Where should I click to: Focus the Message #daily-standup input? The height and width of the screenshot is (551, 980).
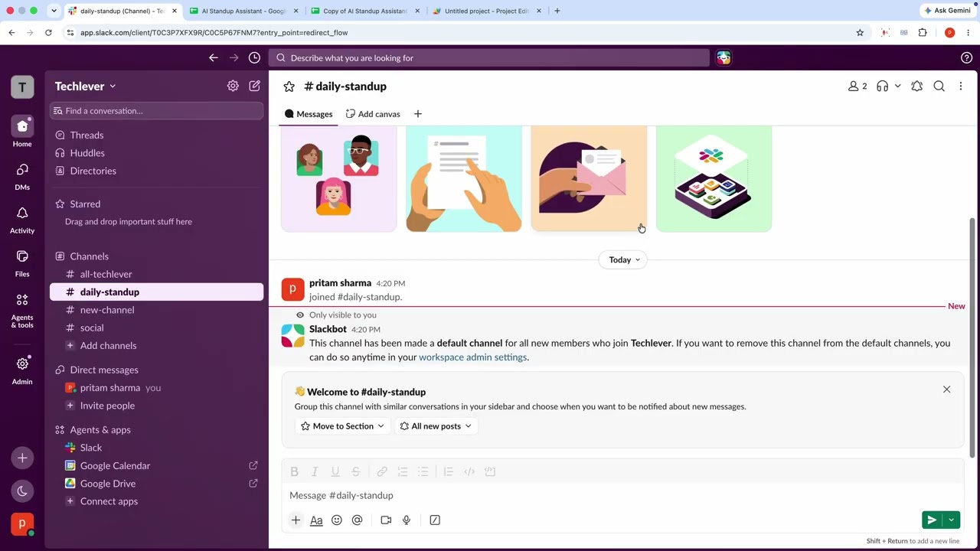[x=622, y=496]
